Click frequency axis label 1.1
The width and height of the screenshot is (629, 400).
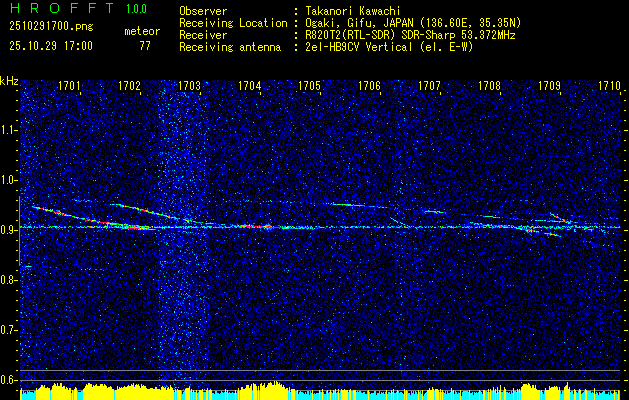click(9, 130)
